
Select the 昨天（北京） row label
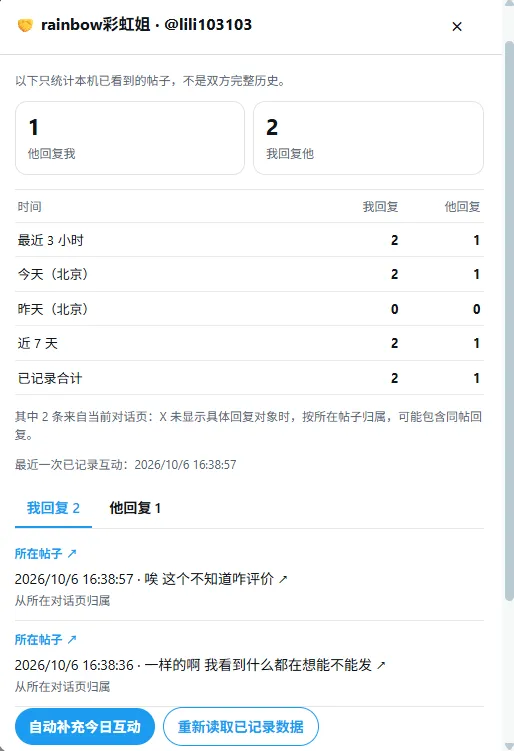point(53,309)
